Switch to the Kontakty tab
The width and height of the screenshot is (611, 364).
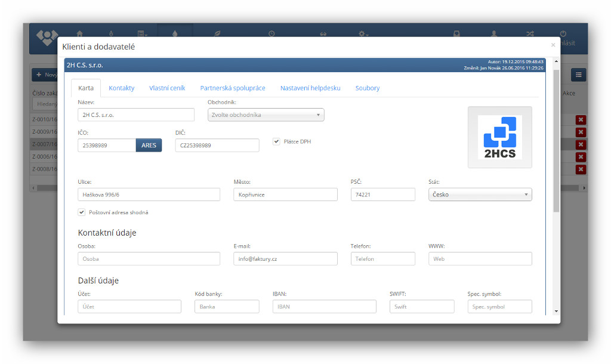121,88
